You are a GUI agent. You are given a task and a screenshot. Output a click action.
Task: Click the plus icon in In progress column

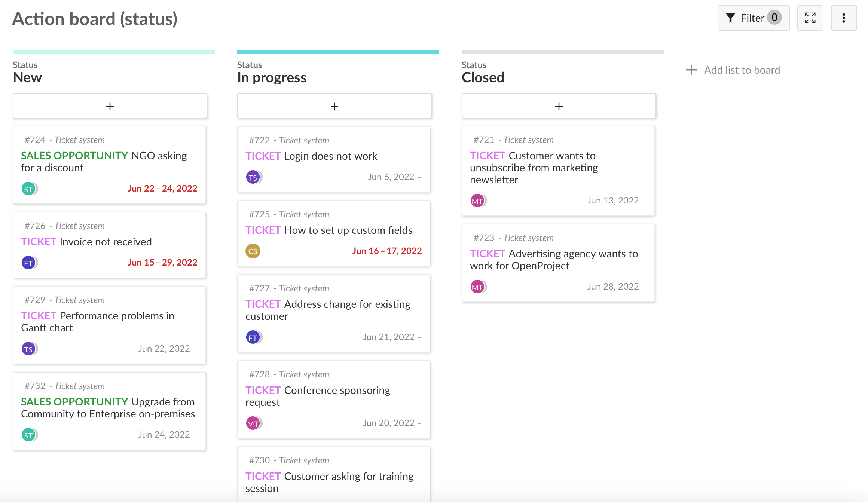click(x=334, y=106)
